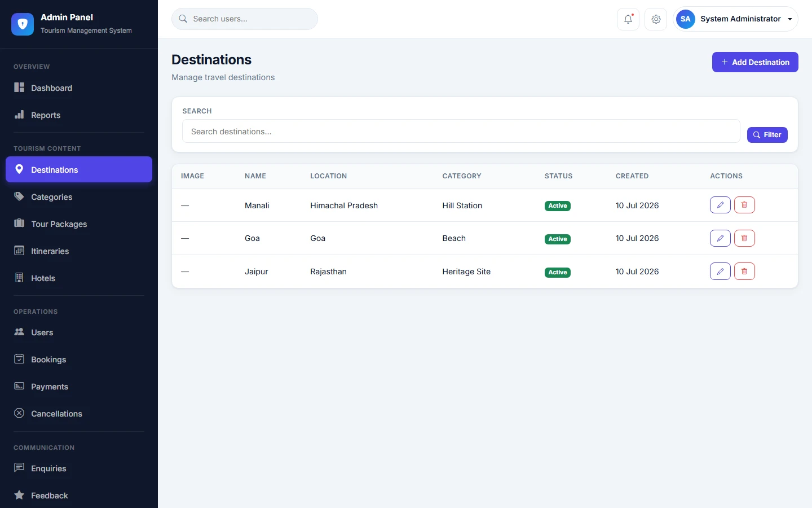Viewport: 812px width, 508px height.
Task: Open Cancellations menu item
Action: pyautogui.click(x=79, y=414)
